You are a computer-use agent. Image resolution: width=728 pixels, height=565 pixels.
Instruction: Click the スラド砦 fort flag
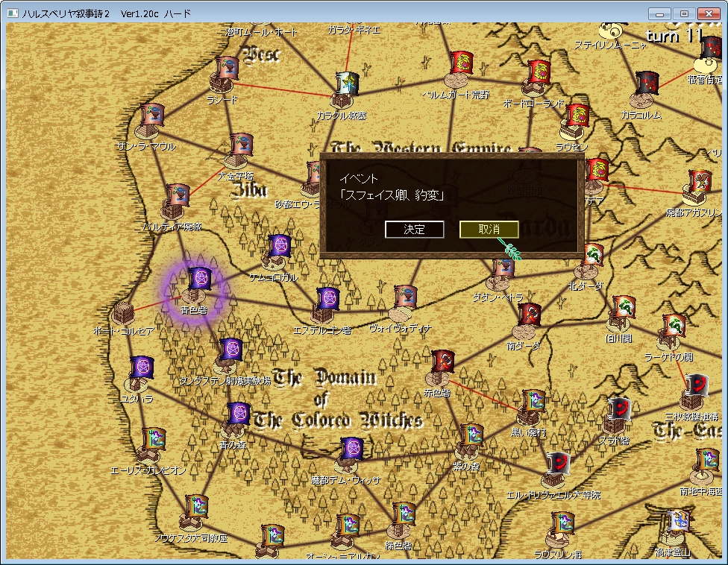(x=619, y=410)
